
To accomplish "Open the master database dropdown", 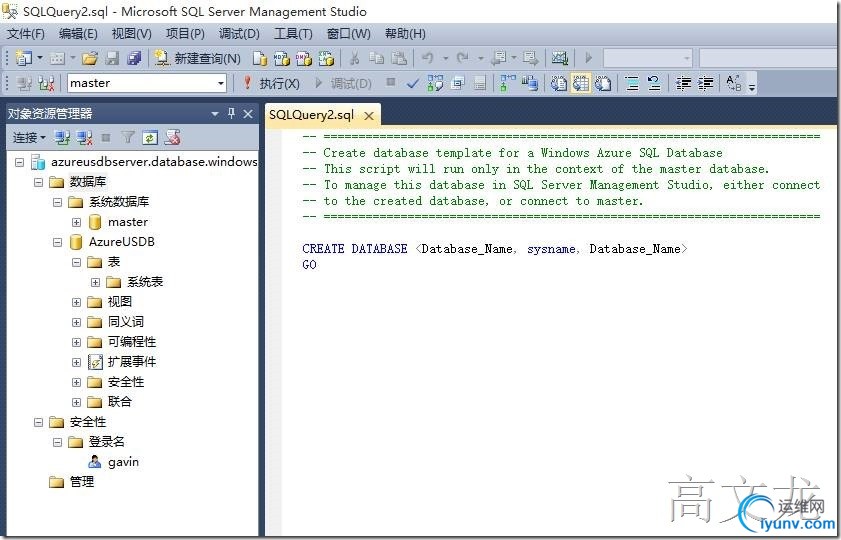I will pyautogui.click(x=220, y=83).
